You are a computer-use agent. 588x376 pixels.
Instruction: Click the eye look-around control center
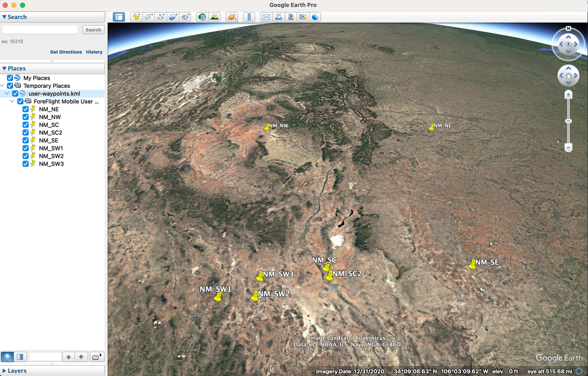[x=568, y=44]
